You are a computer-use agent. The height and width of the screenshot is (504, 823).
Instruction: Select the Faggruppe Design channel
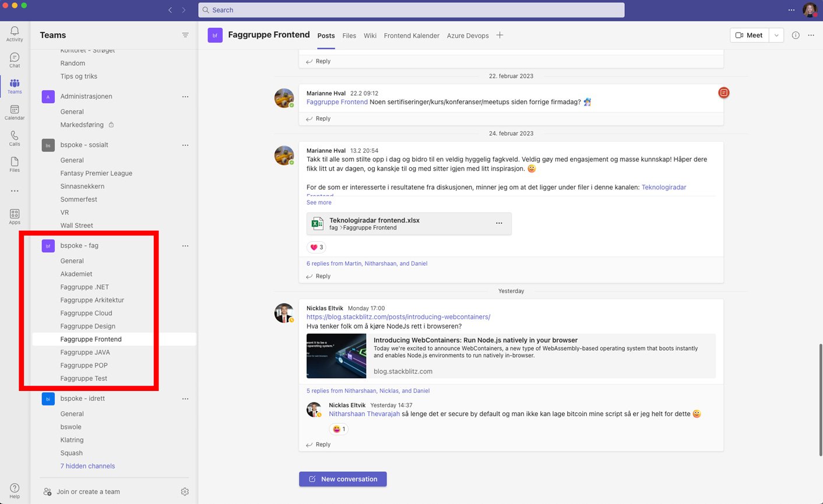coord(87,326)
